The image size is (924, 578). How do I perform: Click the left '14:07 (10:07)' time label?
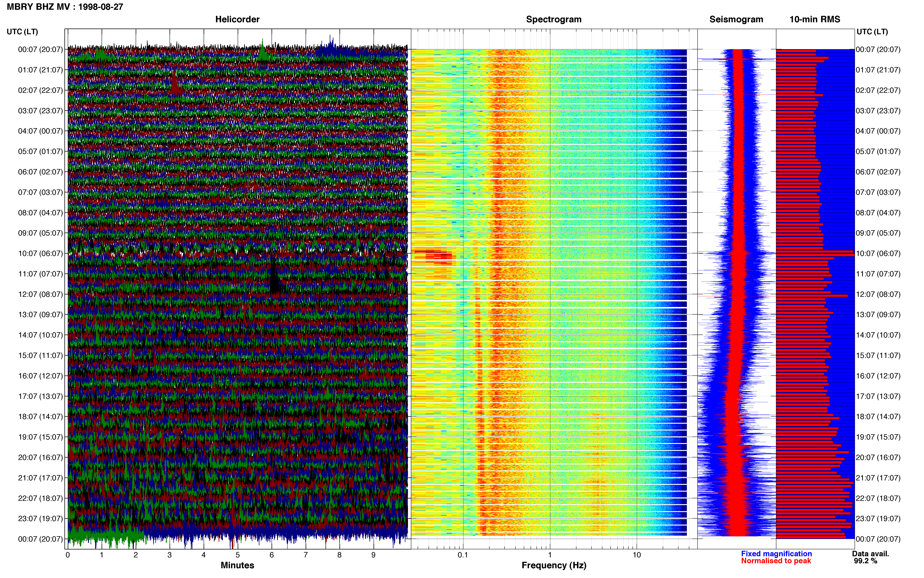click(40, 335)
